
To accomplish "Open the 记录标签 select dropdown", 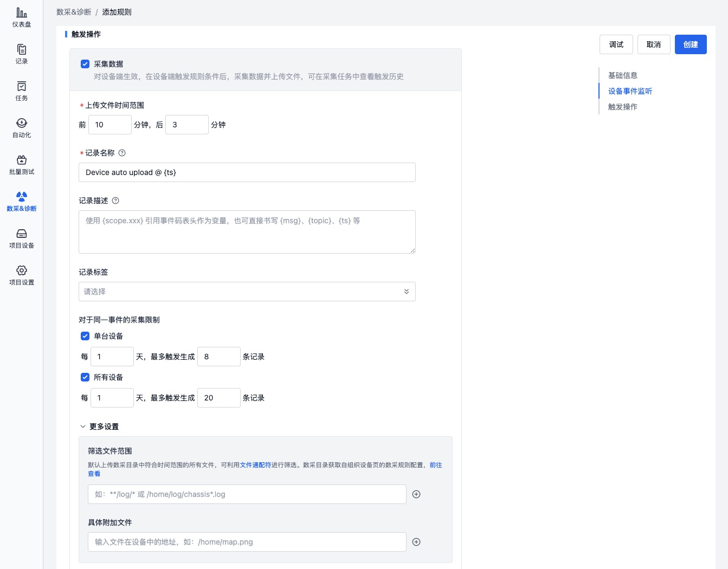I will (247, 292).
